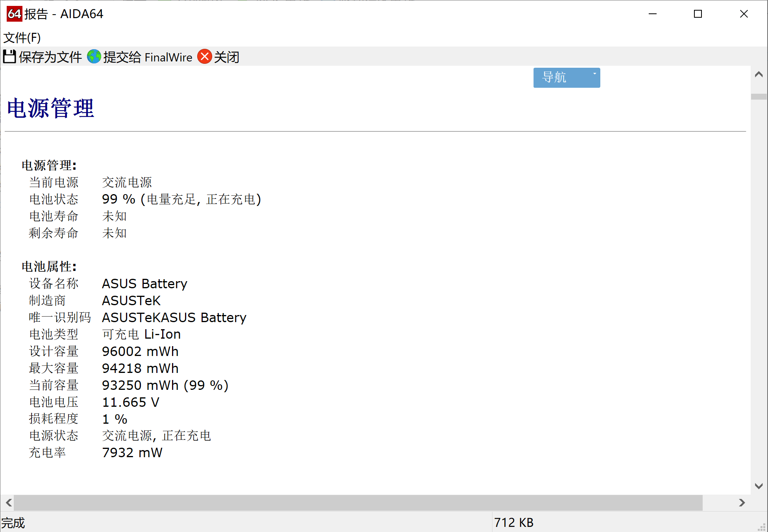Click the 电源管理: section header

click(x=49, y=165)
